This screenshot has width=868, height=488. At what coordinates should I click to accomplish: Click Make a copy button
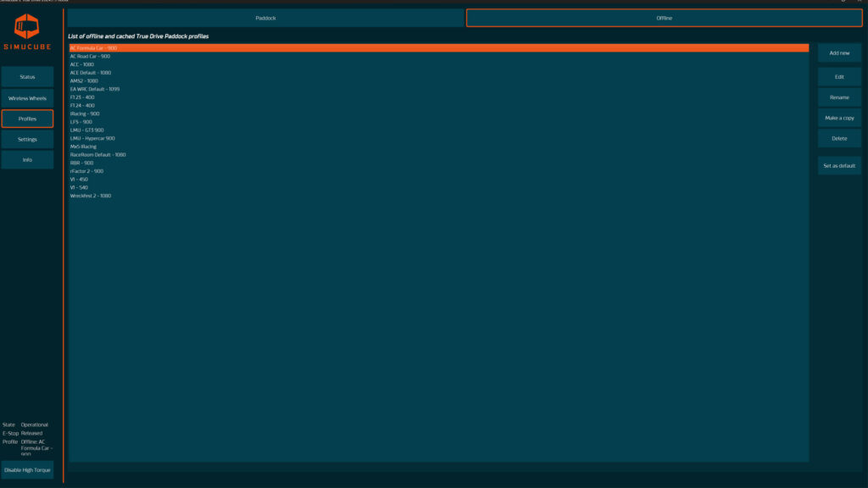(x=839, y=118)
